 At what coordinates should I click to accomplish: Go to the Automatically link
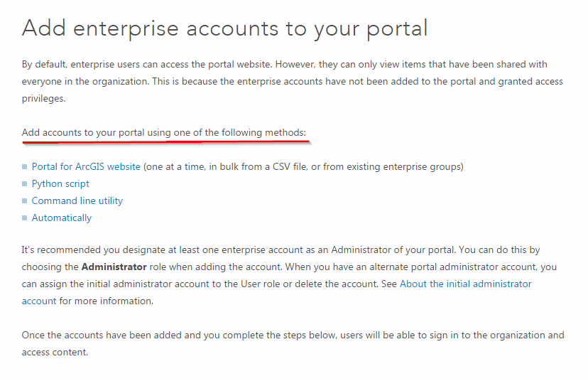[x=62, y=218]
